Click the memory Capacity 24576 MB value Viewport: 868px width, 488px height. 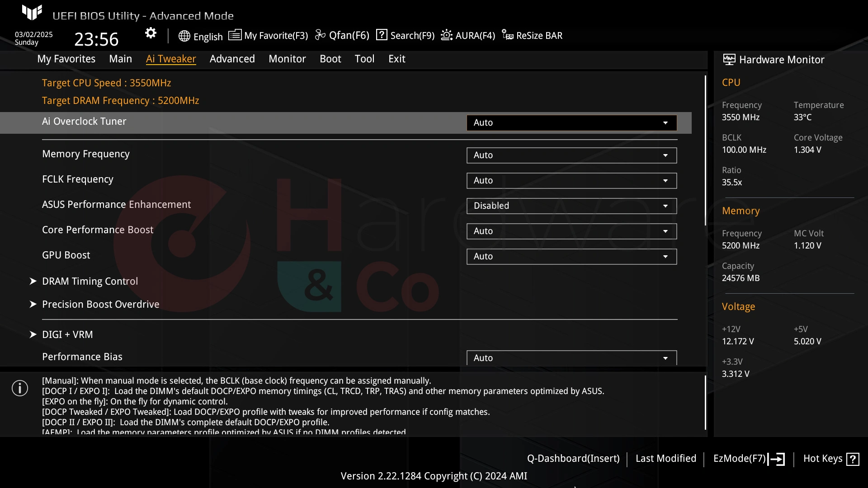[x=741, y=278]
